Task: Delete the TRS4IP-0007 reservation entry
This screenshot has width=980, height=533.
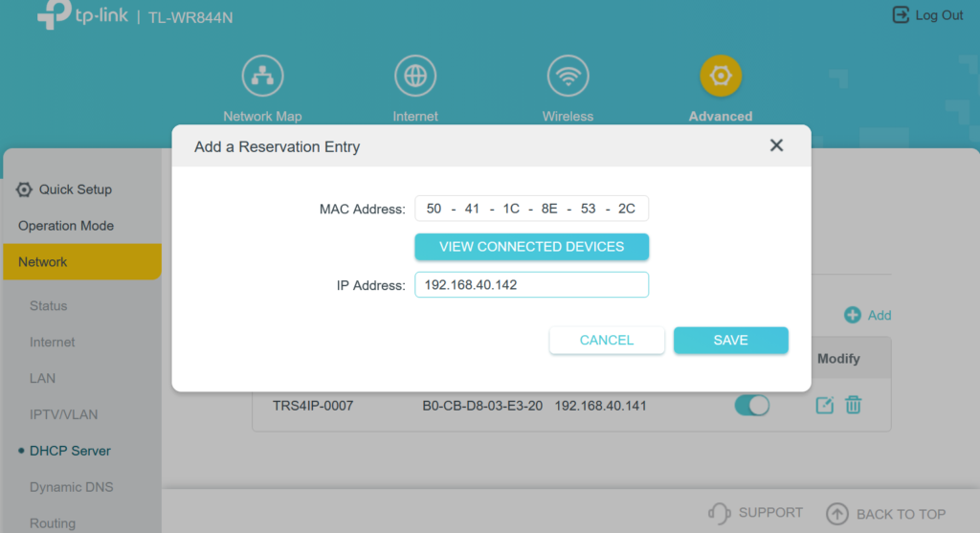Action: [853, 406]
